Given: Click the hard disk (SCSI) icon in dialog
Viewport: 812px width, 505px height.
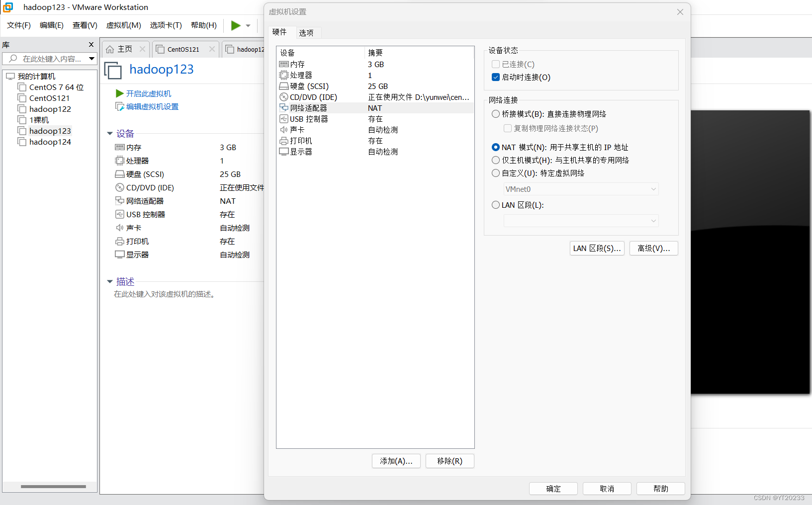Looking at the screenshot, I should (284, 86).
